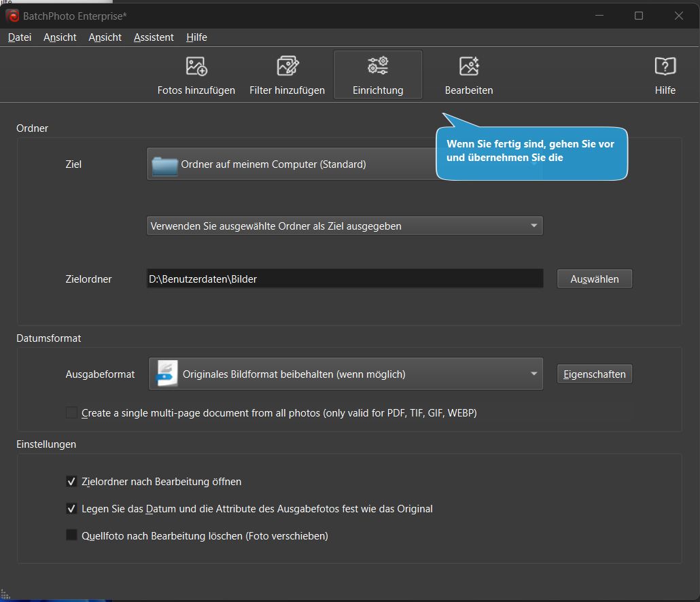Click the Eigenschaften button

point(594,374)
